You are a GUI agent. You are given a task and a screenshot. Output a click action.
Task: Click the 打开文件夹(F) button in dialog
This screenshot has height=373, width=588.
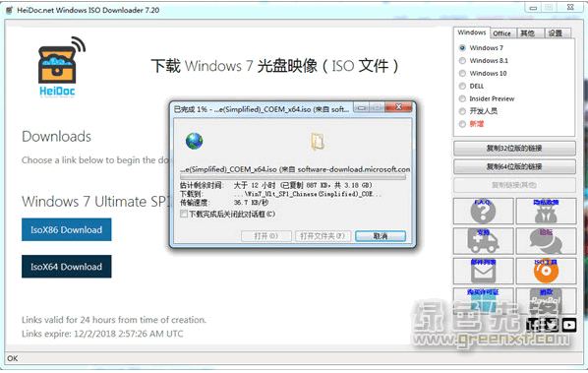tap(323, 236)
